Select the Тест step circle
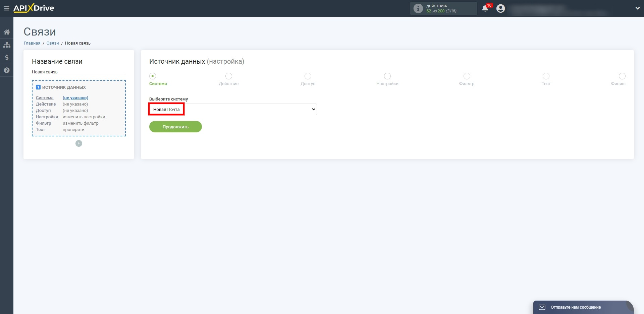644x314 pixels. coord(546,76)
